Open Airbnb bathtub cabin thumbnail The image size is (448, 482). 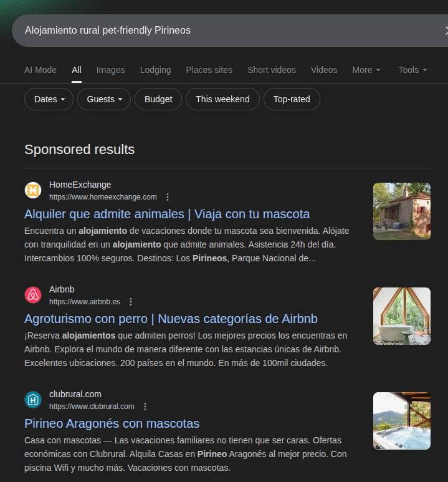[402, 316]
